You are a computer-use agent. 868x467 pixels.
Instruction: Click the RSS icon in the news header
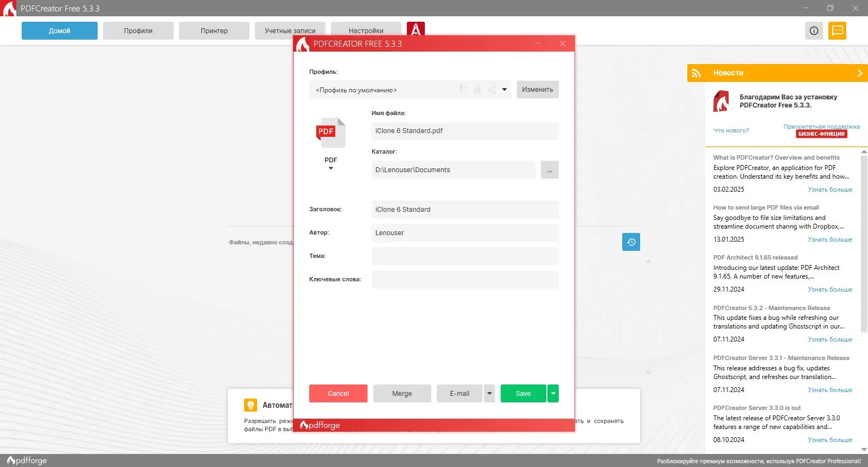696,73
